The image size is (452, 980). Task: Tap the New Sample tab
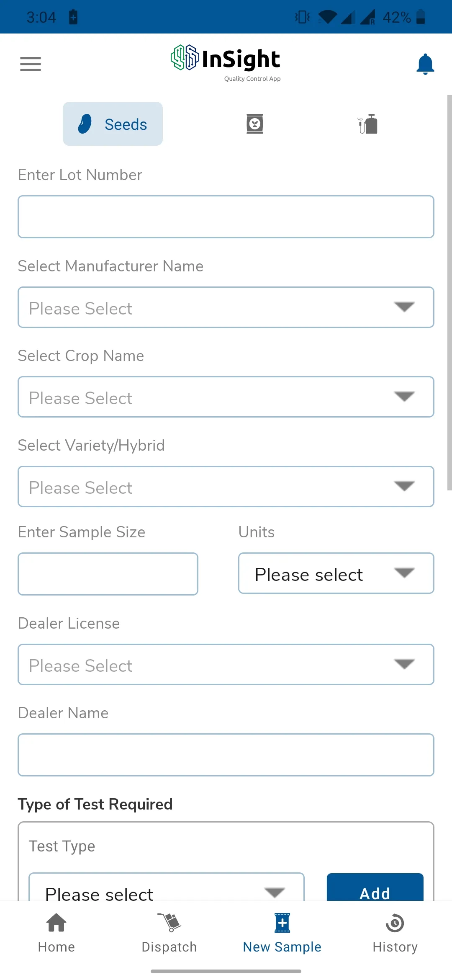(282, 934)
